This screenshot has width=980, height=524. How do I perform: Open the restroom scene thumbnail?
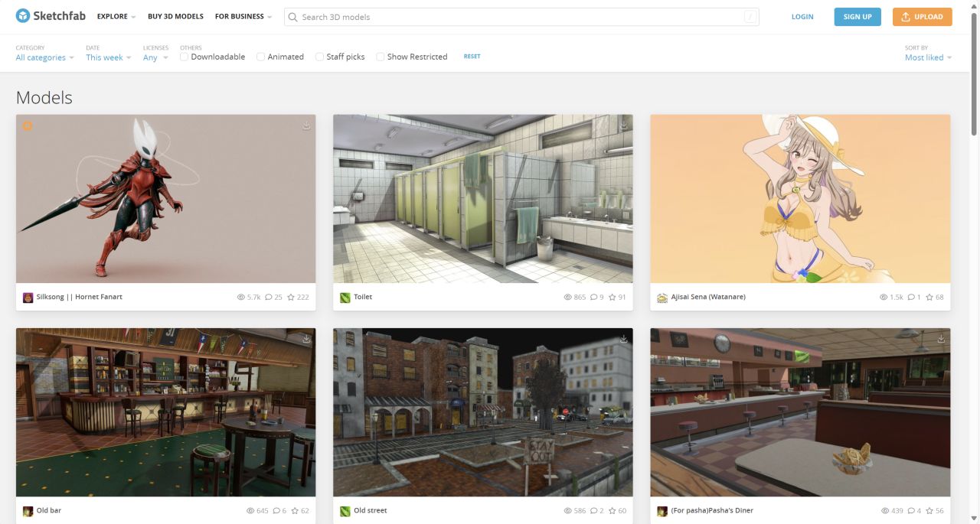point(483,199)
